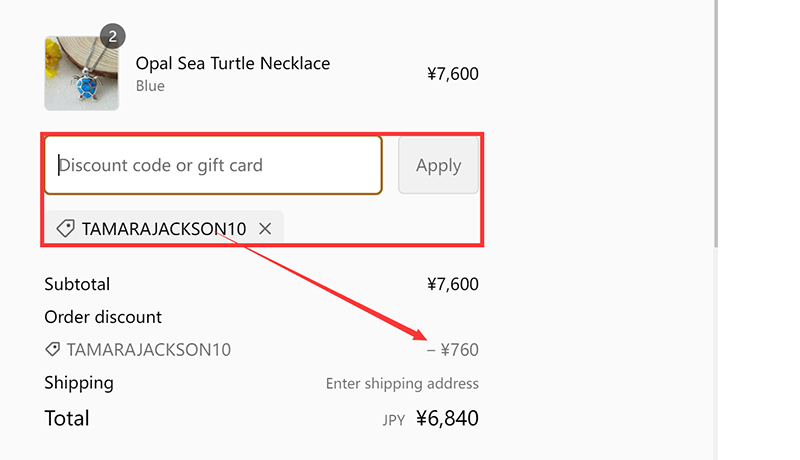
Task: Click the Order discount label
Action: click(103, 317)
